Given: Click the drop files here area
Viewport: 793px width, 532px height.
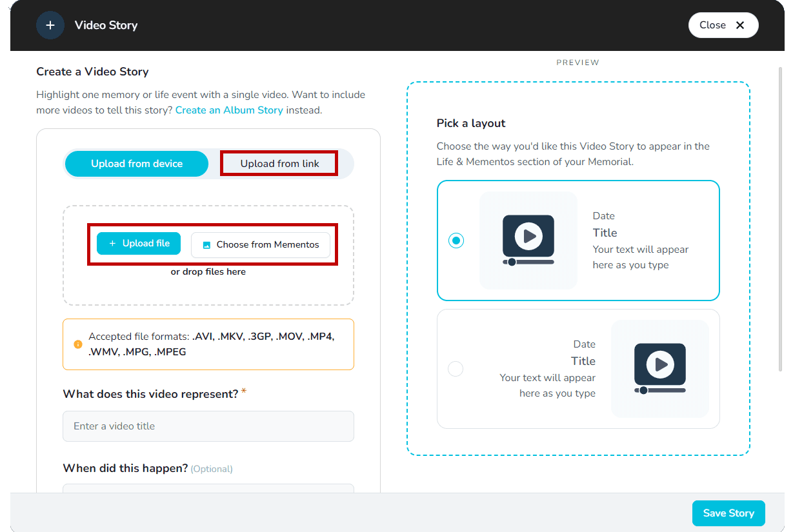Looking at the screenshot, I should [x=208, y=271].
